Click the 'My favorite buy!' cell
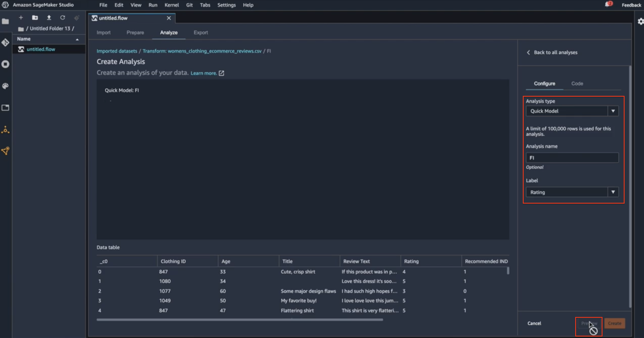This screenshot has width=644, height=338. point(299,301)
